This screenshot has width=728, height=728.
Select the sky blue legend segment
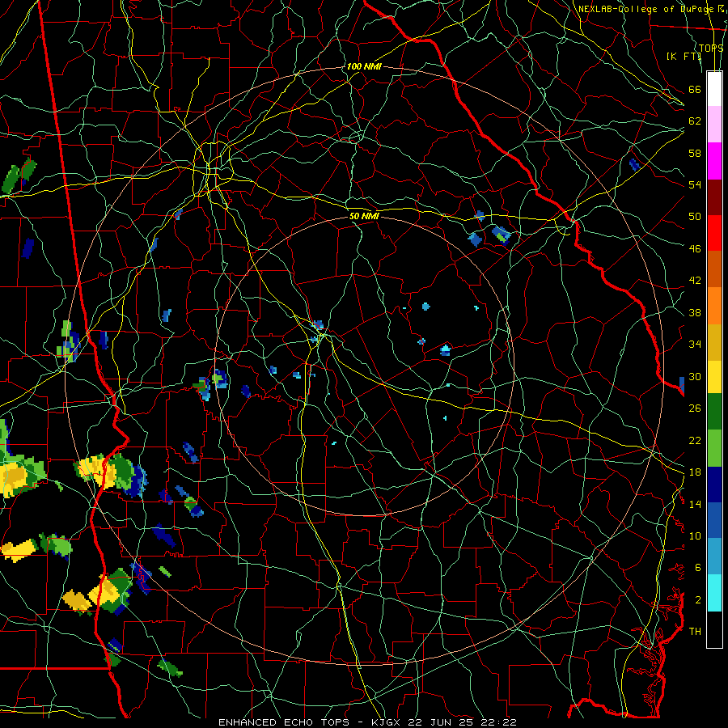(714, 557)
